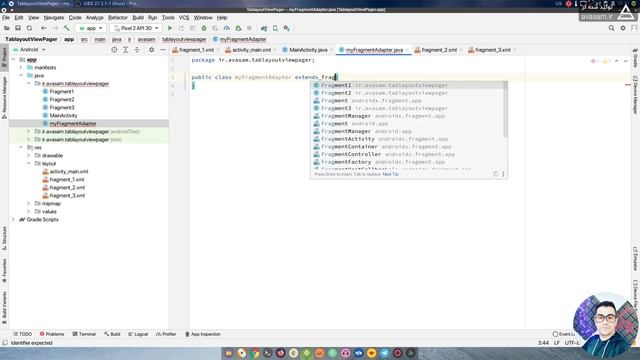The height and width of the screenshot is (360, 640).
Task: Click the LF line separator in status bar
Action: (x=557, y=343)
